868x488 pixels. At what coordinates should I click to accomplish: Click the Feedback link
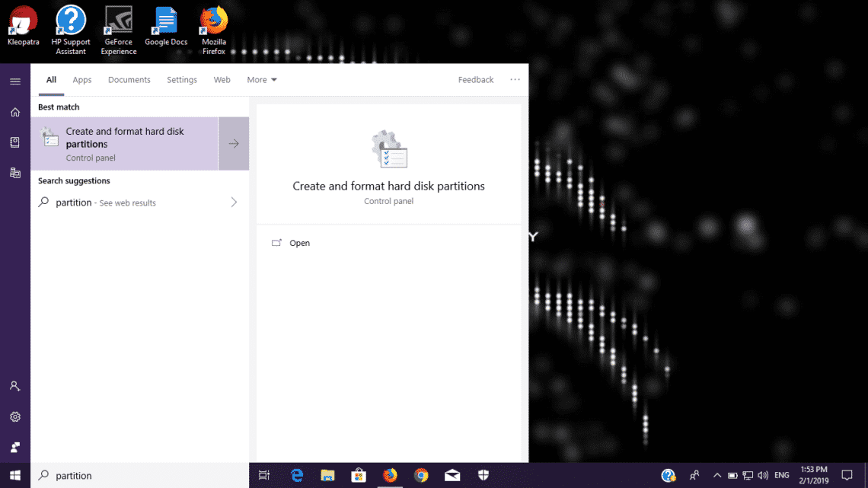tap(476, 80)
